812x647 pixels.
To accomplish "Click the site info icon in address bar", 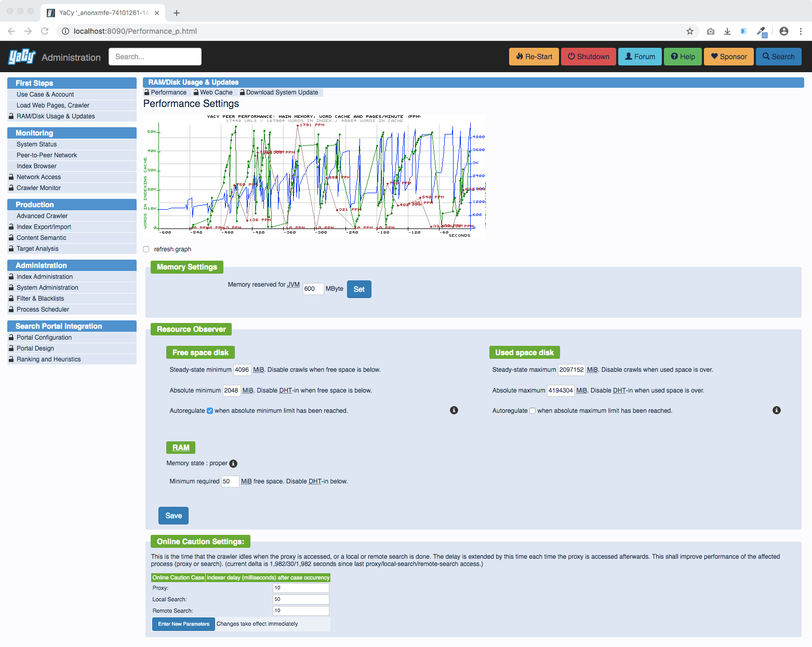I will point(65,31).
